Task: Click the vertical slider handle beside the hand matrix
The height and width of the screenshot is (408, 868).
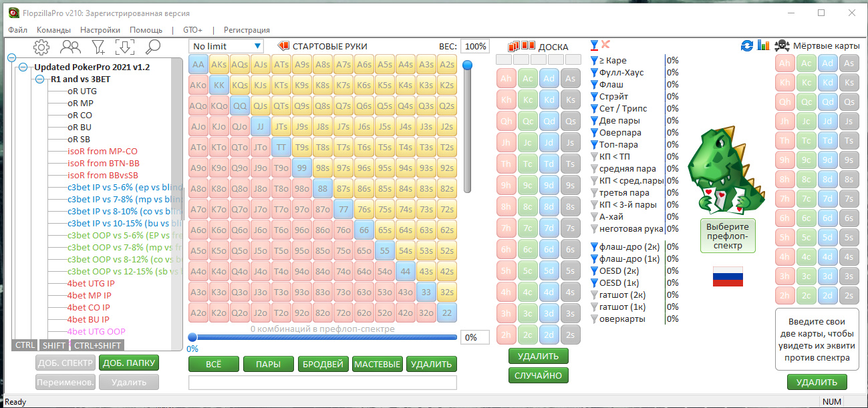Action: pos(468,65)
